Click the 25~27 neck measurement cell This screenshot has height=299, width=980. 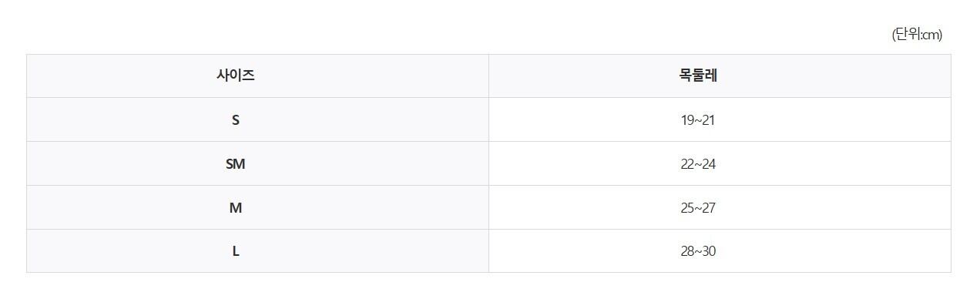pyautogui.click(x=720, y=207)
